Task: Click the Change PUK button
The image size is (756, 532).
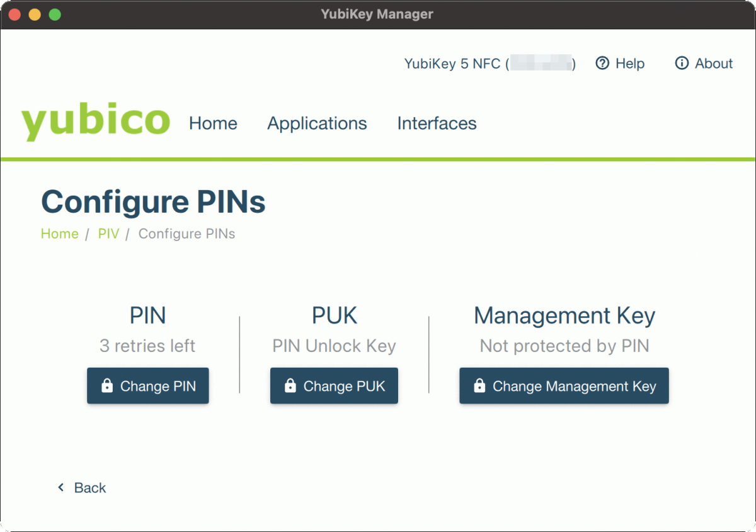Action: pyautogui.click(x=334, y=385)
